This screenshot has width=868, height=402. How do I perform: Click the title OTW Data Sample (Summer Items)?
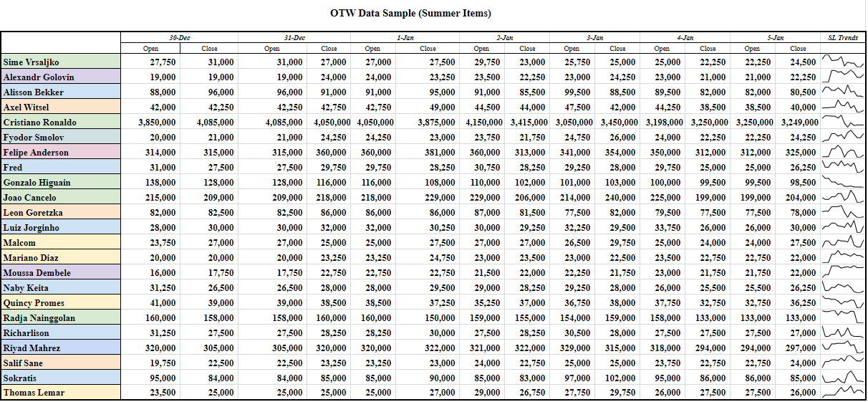tap(410, 14)
